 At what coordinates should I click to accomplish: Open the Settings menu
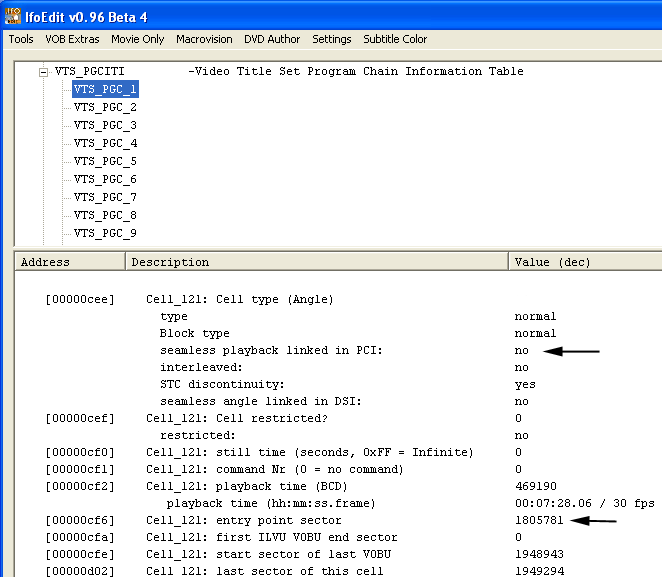[x=332, y=40]
